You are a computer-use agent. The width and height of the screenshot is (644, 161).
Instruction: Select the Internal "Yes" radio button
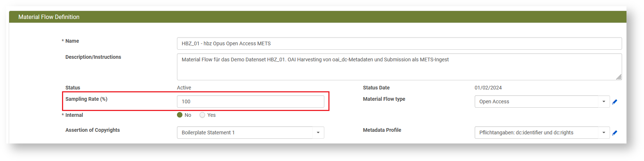pyautogui.click(x=203, y=115)
